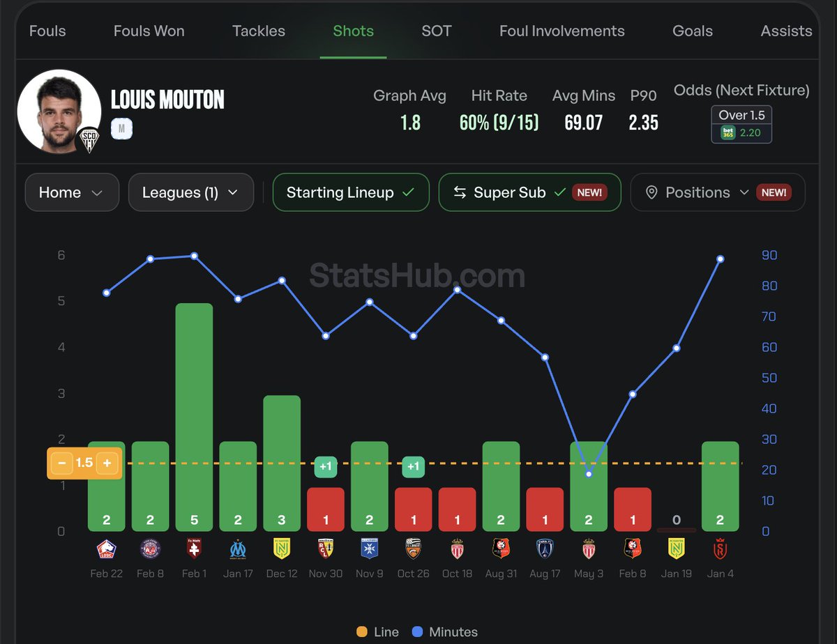Click the Over 1.5 odds button
Image resolution: width=837 pixels, height=644 pixels.
pos(741,124)
